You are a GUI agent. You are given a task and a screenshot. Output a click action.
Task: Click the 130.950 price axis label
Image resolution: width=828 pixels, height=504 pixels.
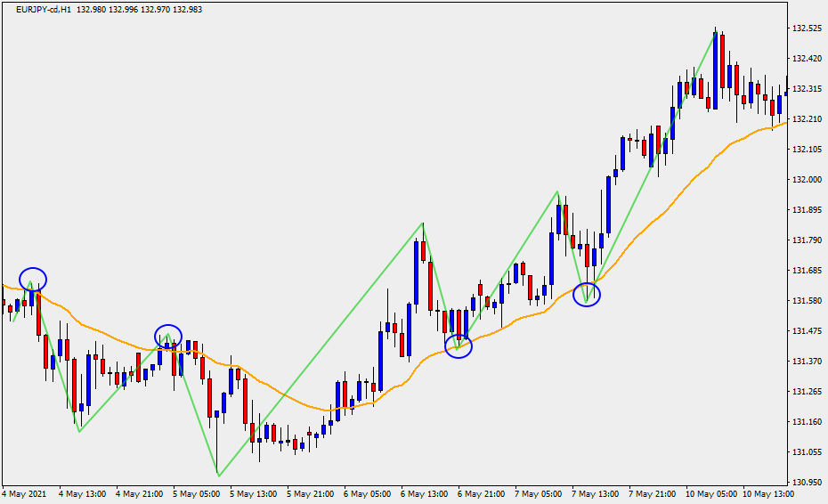click(x=807, y=483)
